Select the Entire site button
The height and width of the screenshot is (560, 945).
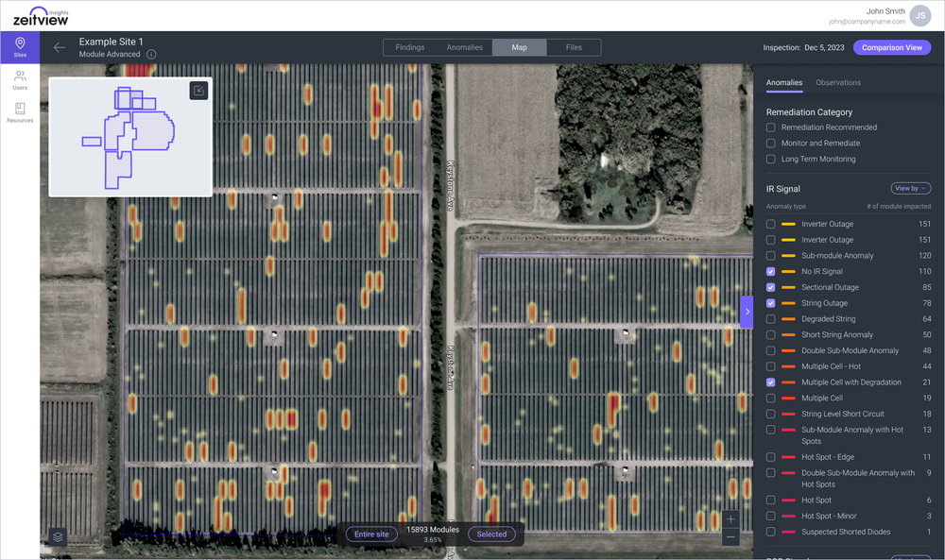pyautogui.click(x=371, y=534)
